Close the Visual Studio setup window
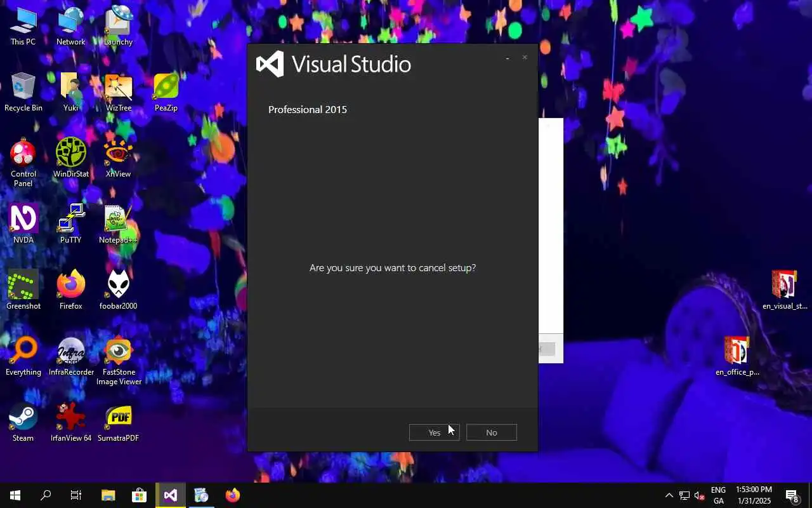 [525, 58]
